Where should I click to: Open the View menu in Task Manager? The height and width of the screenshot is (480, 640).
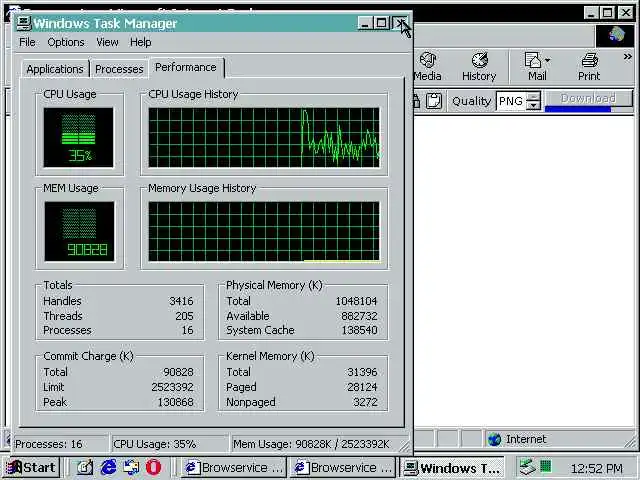click(x=107, y=42)
